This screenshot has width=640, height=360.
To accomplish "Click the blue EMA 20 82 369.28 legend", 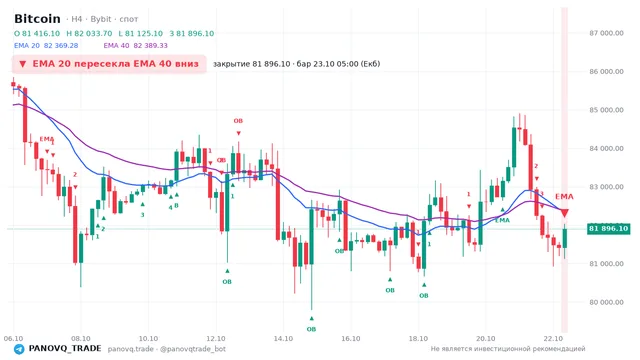I will point(46,45).
